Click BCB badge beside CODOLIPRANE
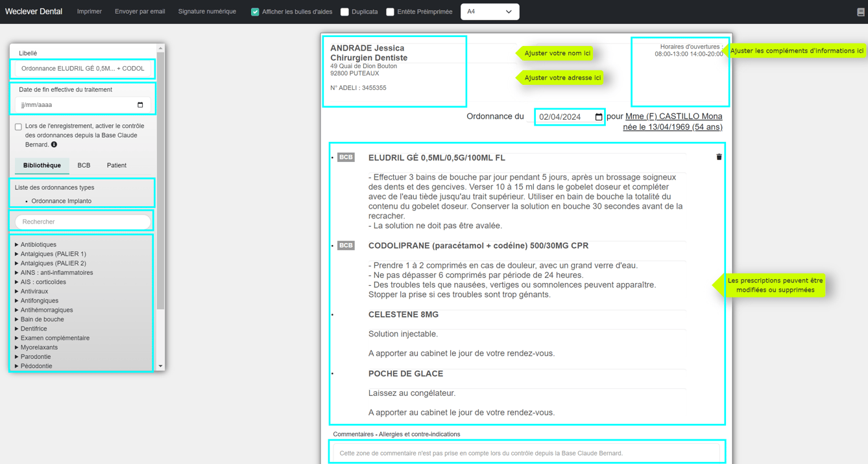 coord(346,245)
